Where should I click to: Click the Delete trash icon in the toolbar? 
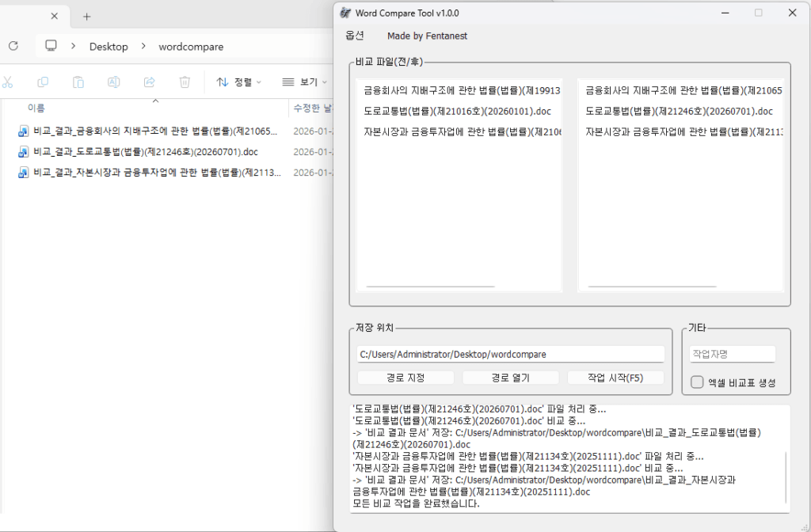[x=183, y=82]
